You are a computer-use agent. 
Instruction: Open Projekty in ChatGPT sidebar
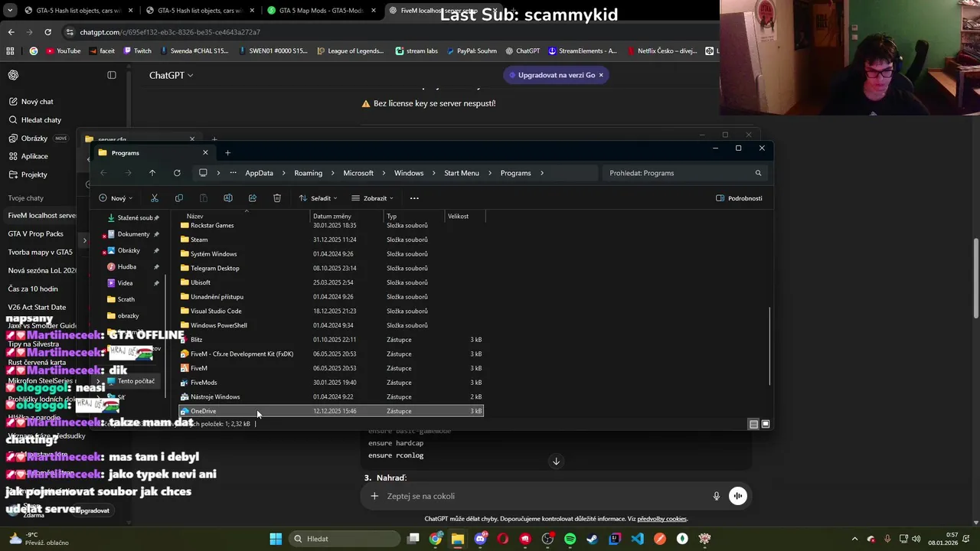click(34, 174)
